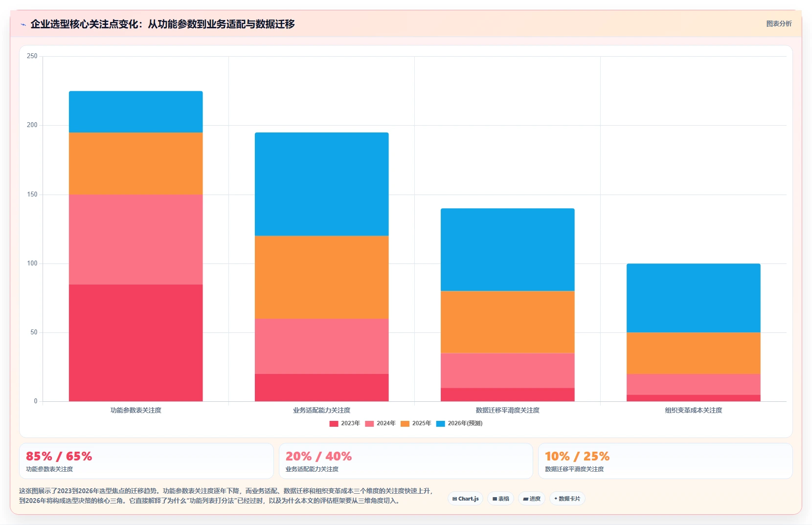Viewport: 812px width, 525px height.
Task: Click the 2024年 pink segment of 业务适配能力关注度 bar
Action: click(x=322, y=346)
